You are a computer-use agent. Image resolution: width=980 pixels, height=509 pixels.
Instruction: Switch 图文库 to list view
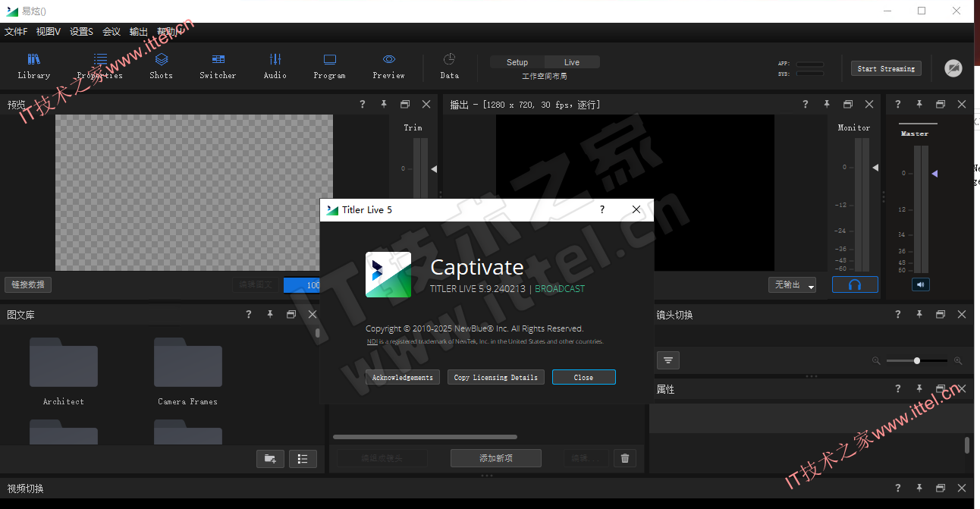pos(303,458)
